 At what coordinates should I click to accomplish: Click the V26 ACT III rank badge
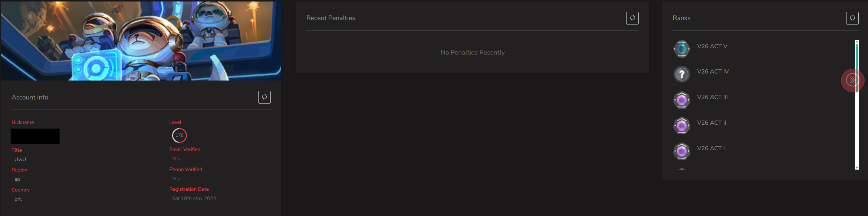point(681,100)
